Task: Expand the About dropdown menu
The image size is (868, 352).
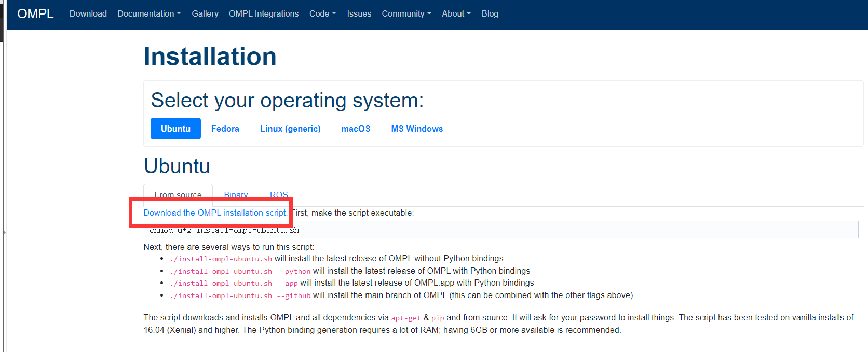Action: [456, 14]
